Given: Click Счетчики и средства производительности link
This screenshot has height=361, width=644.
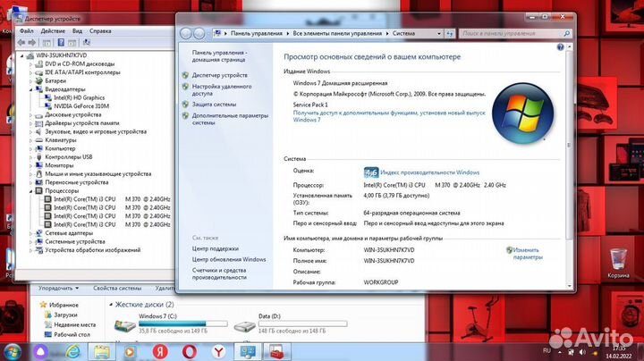Looking at the screenshot, I should click(x=219, y=273).
